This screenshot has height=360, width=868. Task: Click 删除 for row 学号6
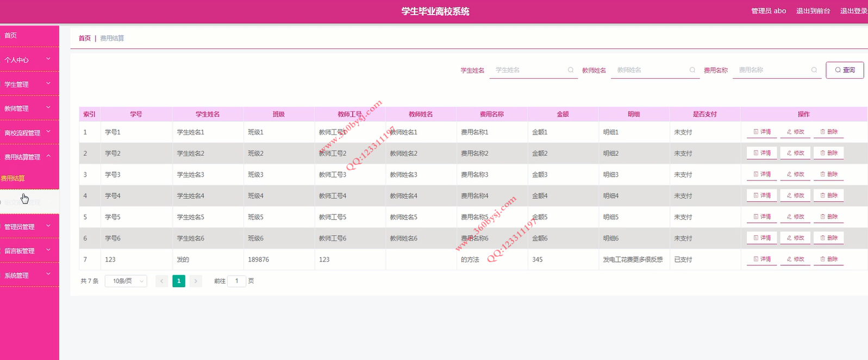[x=828, y=238]
